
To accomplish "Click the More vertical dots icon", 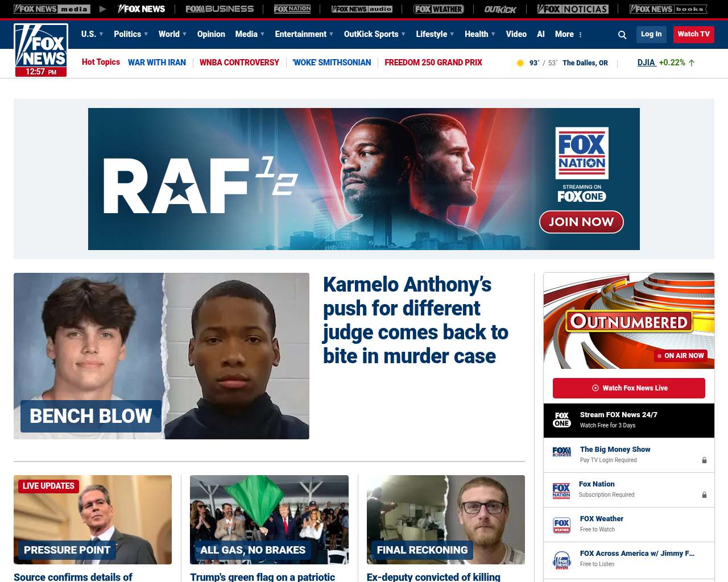I will 580,35.
